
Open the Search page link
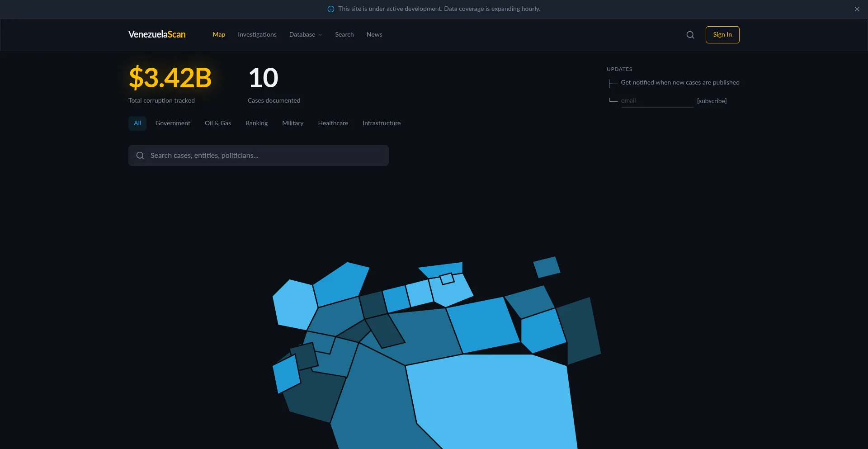(344, 35)
